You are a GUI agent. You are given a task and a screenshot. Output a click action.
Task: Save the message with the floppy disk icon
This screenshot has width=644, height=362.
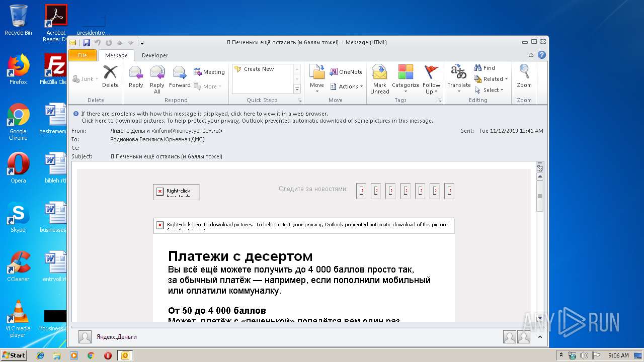pyautogui.click(x=87, y=43)
